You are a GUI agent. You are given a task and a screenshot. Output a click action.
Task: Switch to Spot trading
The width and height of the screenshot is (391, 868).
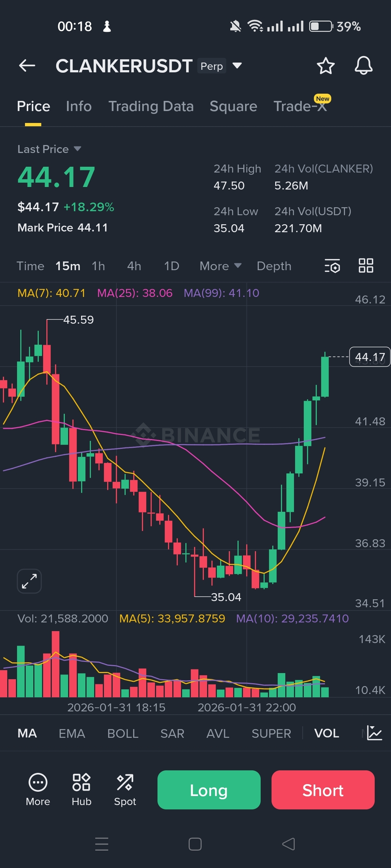pos(125,790)
